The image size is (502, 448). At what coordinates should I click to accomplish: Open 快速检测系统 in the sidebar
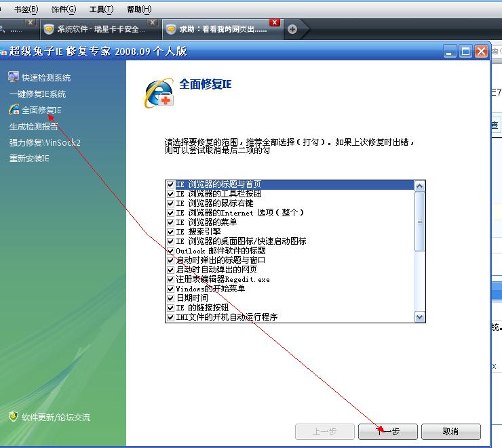tap(45, 78)
